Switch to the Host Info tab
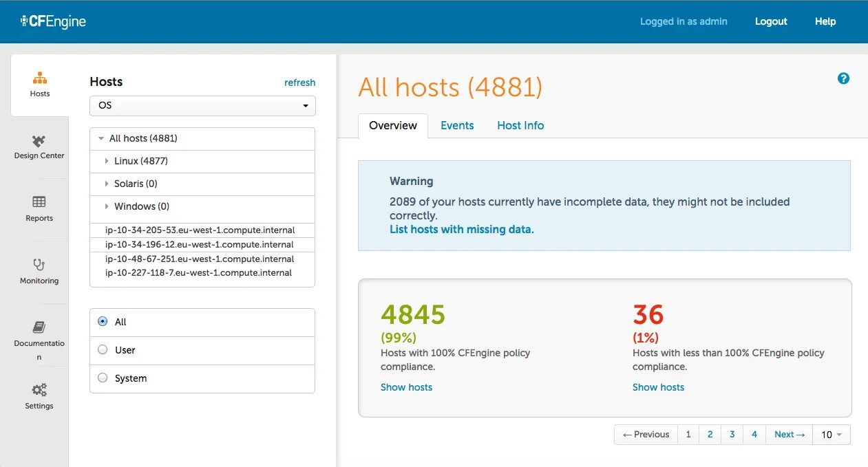 [x=520, y=125]
